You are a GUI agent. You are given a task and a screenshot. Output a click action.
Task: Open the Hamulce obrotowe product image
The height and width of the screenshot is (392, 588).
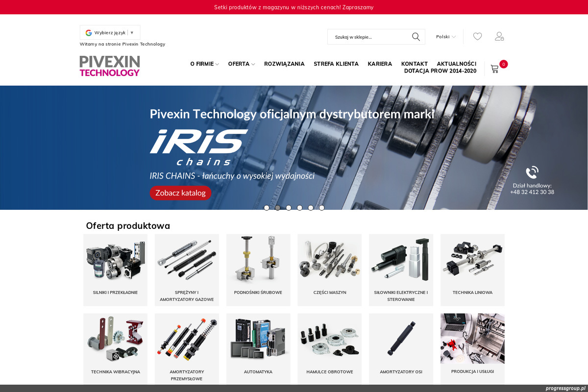(330, 339)
